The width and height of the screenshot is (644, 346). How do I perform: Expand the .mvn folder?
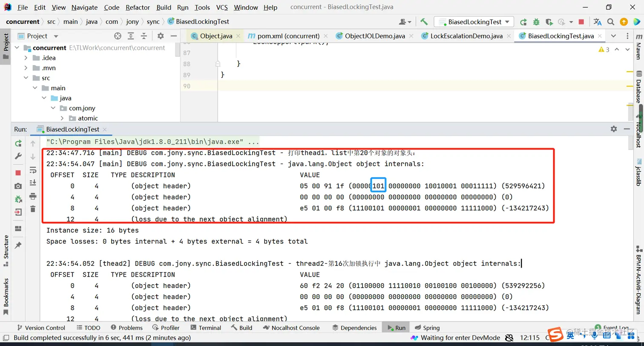tap(26, 68)
